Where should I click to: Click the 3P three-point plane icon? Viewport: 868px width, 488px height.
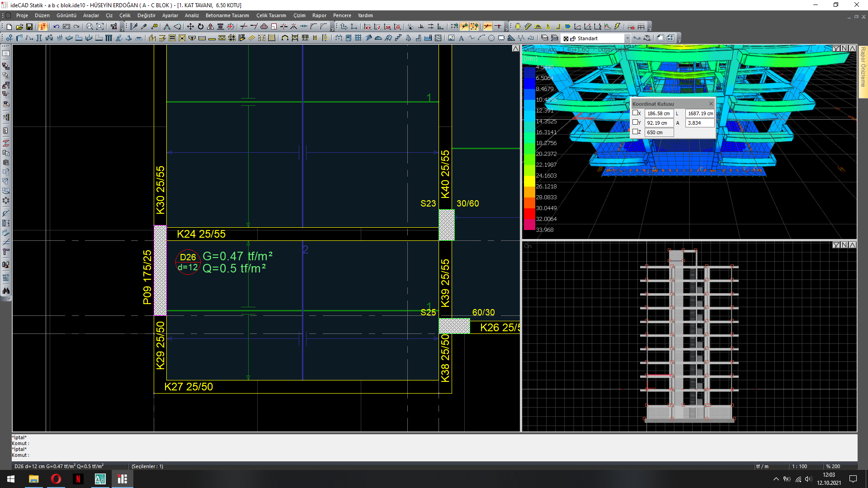(x=387, y=27)
